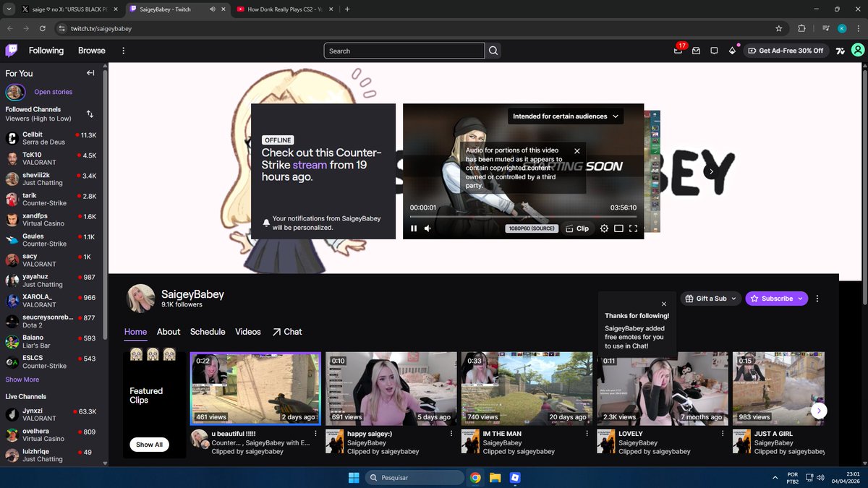
Task: Open options for 'IM THE MAN' clip
Action: (x=587, y=434)
